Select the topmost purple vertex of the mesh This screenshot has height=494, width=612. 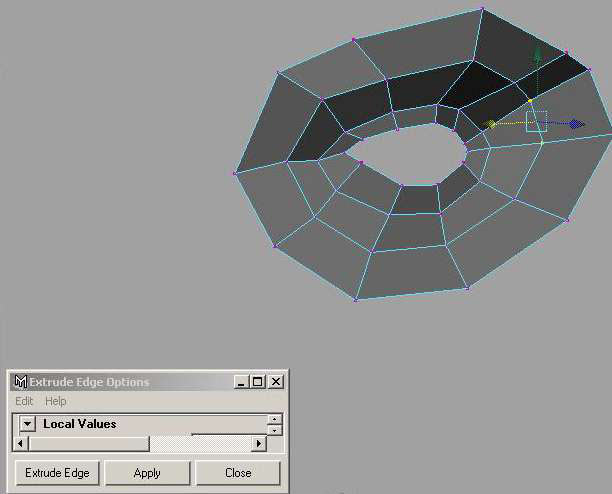click(482, 9)
